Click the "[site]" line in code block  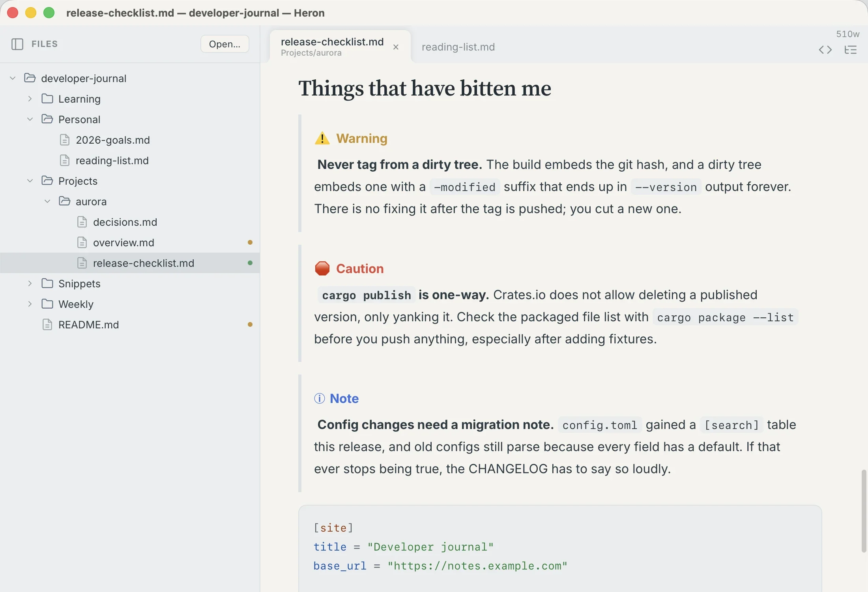point(333,528)
